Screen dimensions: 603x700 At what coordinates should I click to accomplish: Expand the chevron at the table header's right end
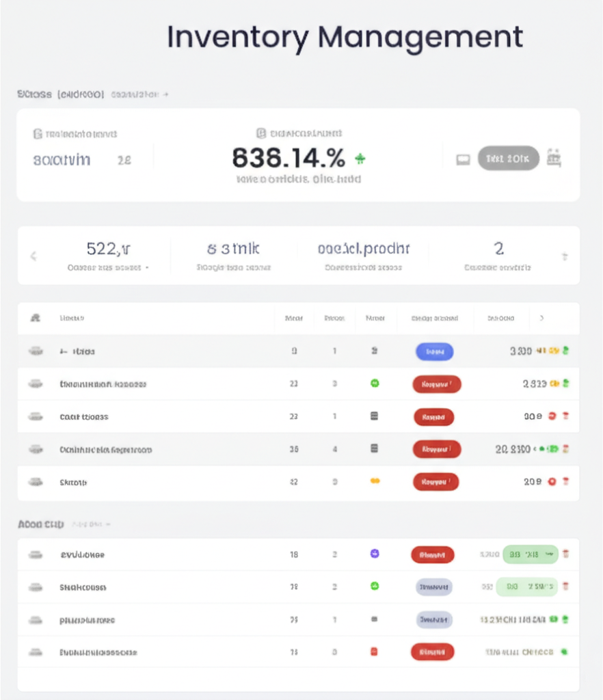(541, 318)
